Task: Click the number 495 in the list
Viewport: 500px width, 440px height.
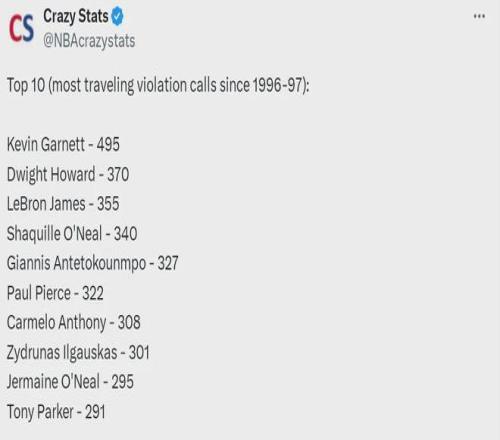Action: coord(108,144)
